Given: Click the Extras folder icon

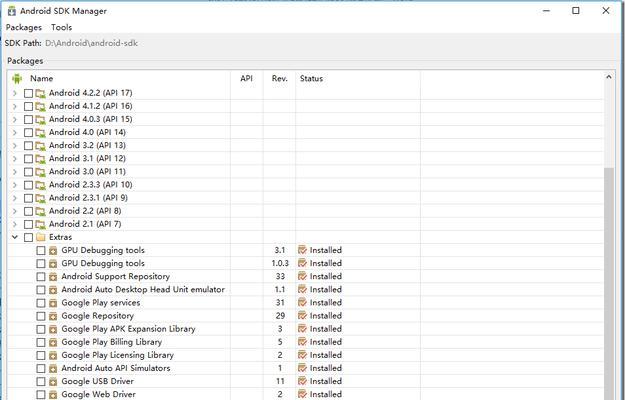Looking at the screenshot, I should (40, 237).
